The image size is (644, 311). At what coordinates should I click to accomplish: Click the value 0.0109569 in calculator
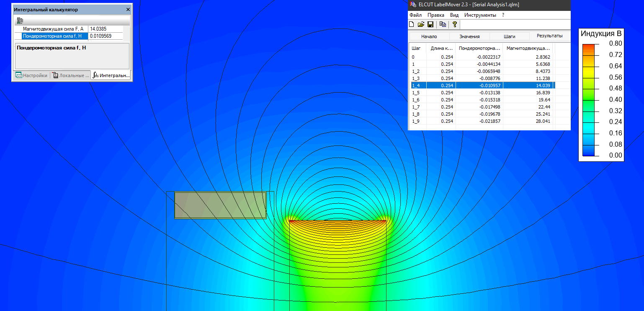(x=101, y=36)
